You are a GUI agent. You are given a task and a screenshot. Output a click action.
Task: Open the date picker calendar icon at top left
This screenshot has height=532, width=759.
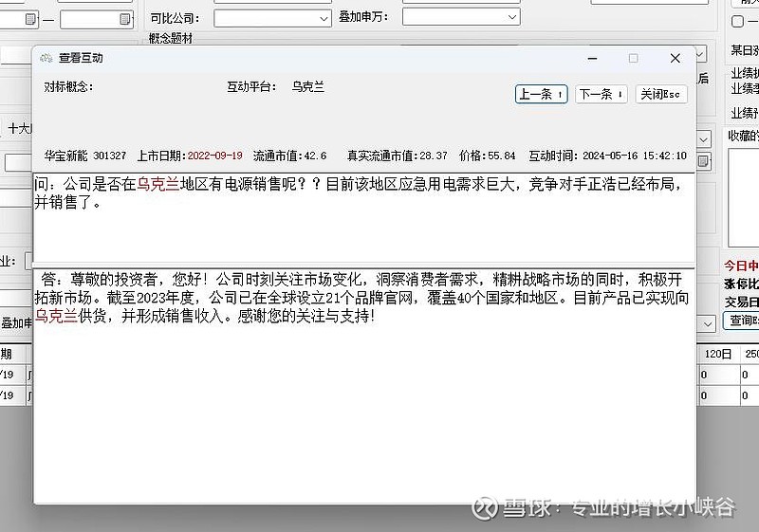(30, 19)
